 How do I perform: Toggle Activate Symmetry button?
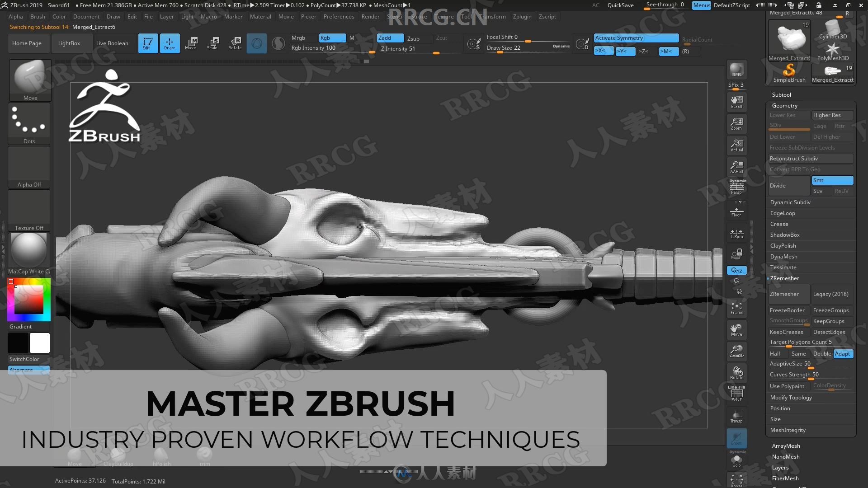point(636,38)
